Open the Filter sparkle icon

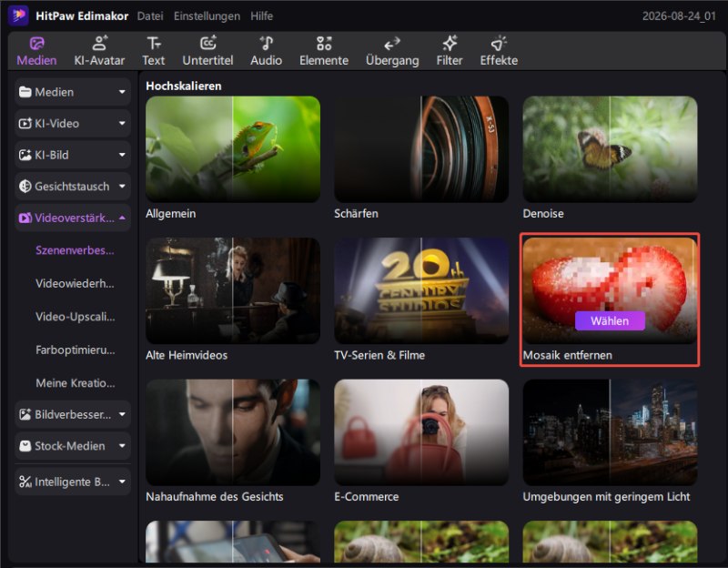point(450,43)
